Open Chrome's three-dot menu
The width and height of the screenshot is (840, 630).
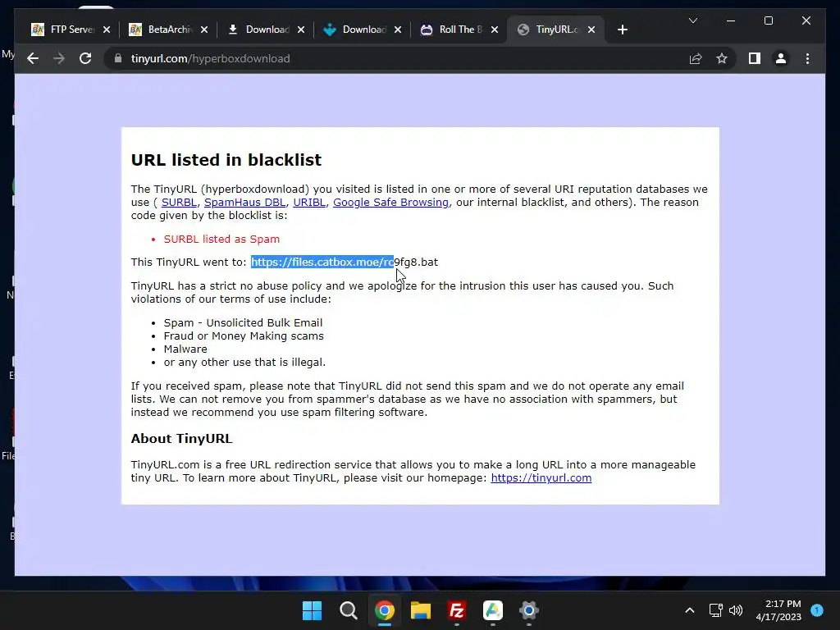[807, 58]
